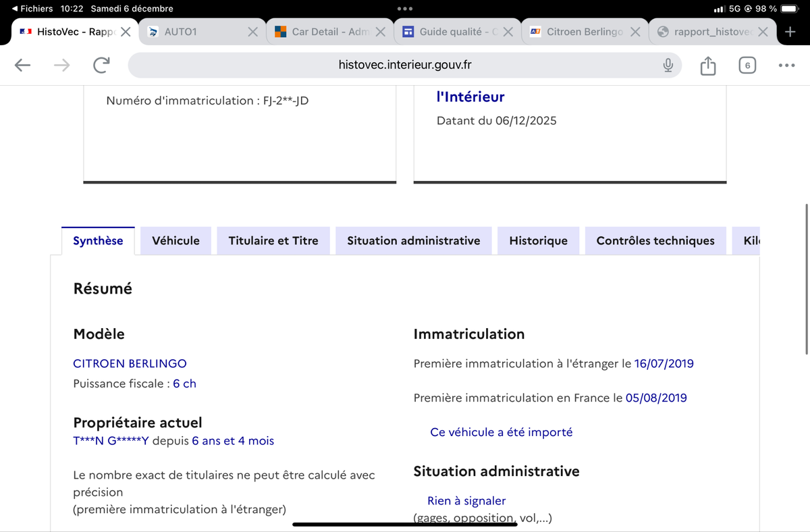This screenshot has width=810, height=532.
Task: Tap the cellular signal bars
Action: (720, 9)
